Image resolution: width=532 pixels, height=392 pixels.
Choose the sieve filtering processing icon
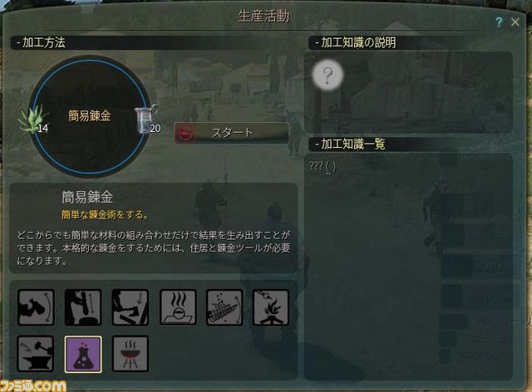click(224, 307)
